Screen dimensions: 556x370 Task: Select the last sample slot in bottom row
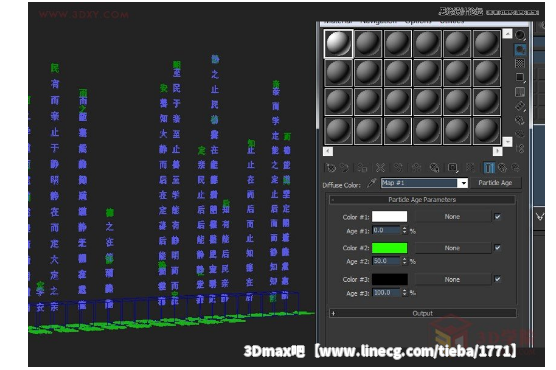point(486,131)
